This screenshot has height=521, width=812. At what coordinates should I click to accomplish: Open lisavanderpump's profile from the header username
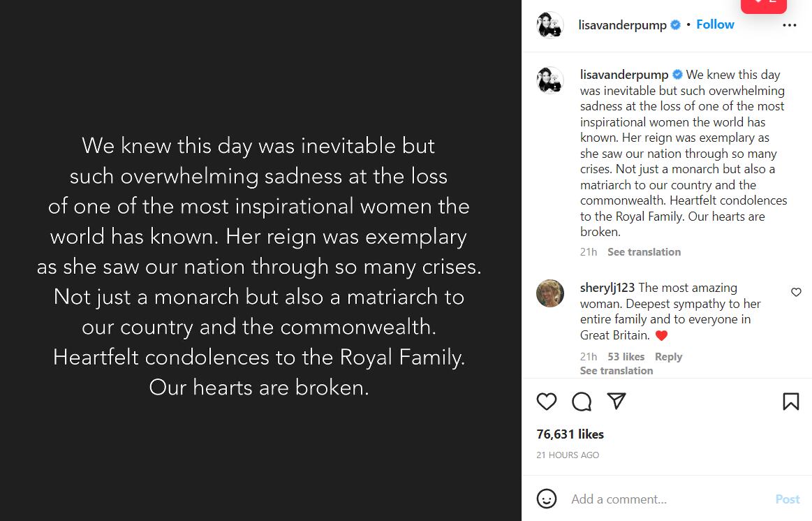coord(622,24)
